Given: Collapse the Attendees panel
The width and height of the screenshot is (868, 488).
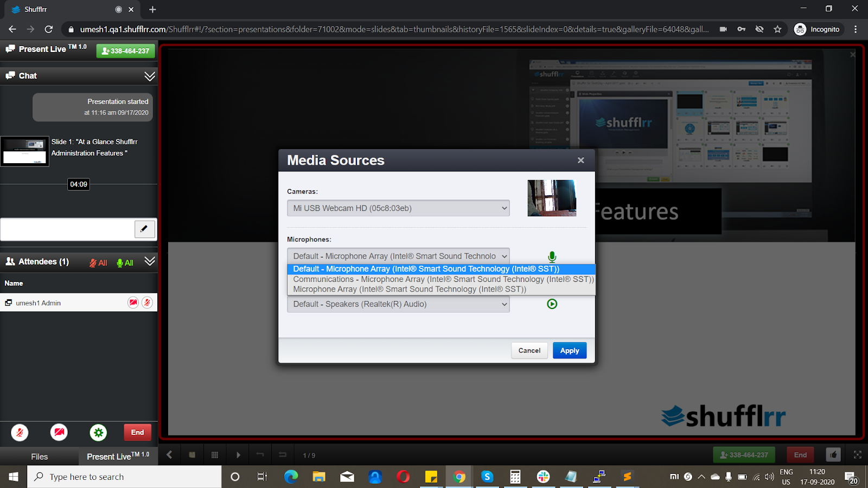Looking at the screenshot, I should [x=150, y=261].
